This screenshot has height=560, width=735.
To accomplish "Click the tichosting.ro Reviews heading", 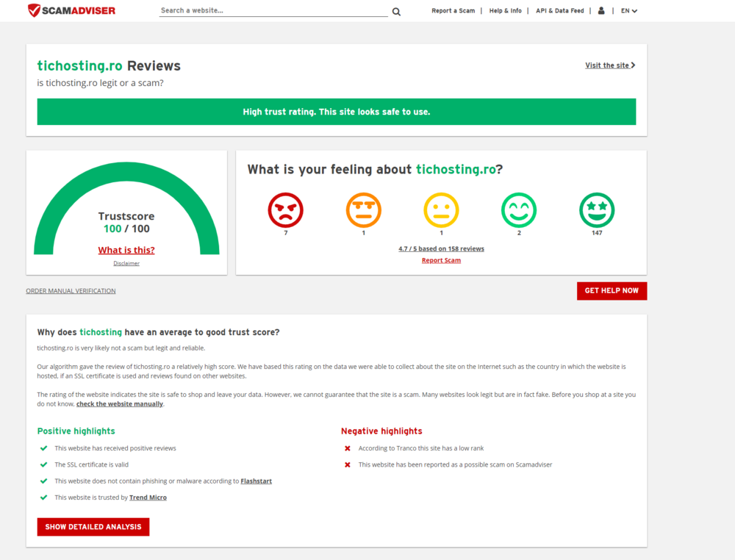I will (x=109, y=65).
